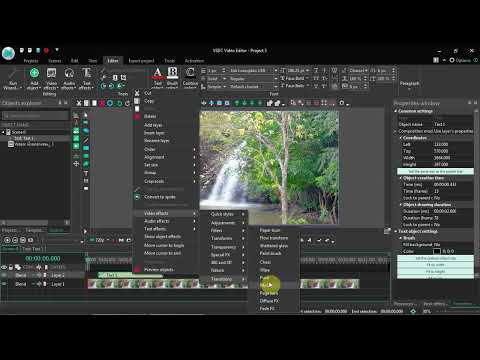Click the Contour color C icon

190,73
